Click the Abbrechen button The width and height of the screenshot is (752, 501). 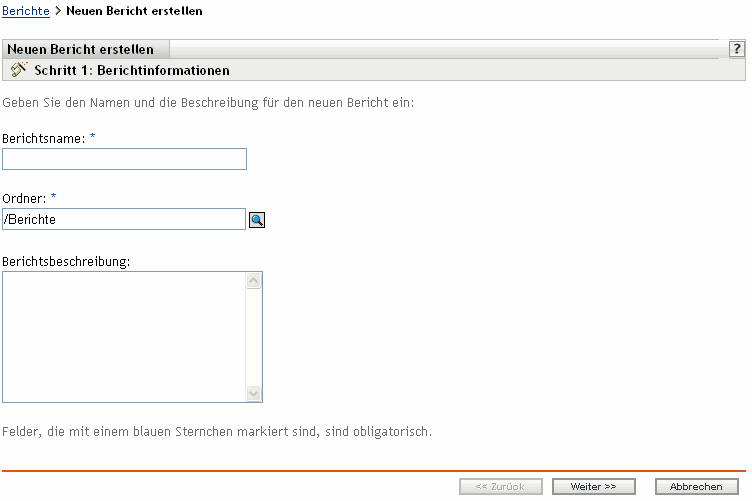(x=696, y=487)
